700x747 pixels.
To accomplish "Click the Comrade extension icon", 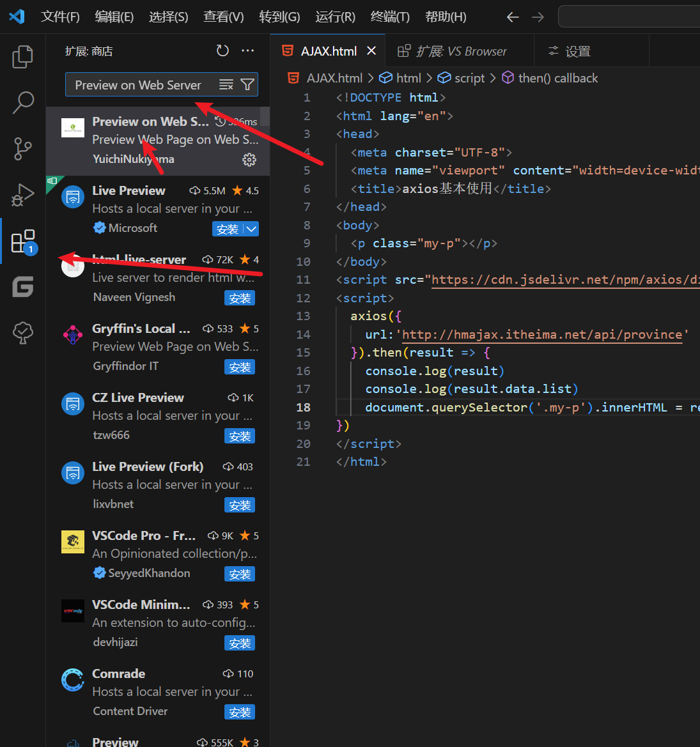I will (x=73, y=680).
